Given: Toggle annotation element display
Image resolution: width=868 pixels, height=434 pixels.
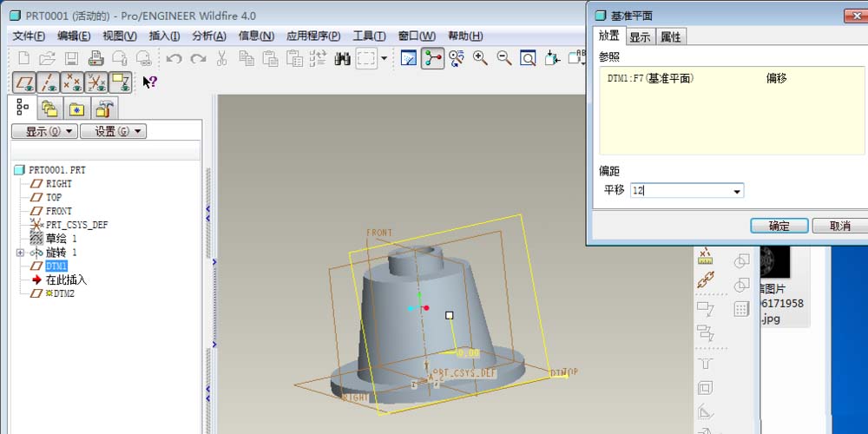Looking at the screenshot, I should pos(120,82).
